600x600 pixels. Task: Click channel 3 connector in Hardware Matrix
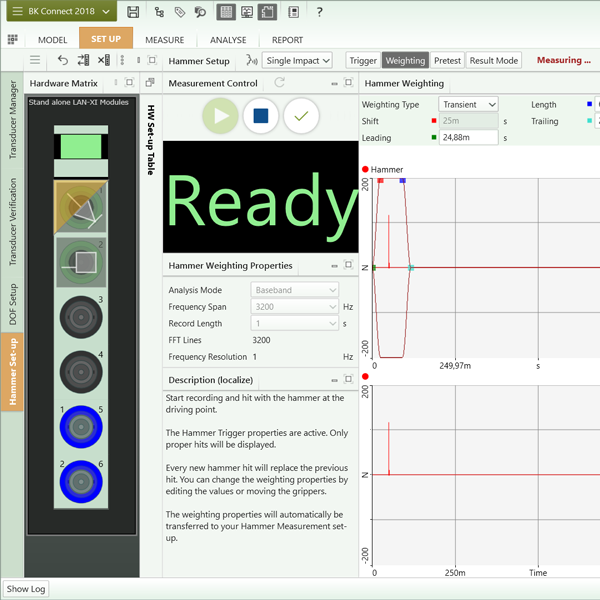click(79, 317)
